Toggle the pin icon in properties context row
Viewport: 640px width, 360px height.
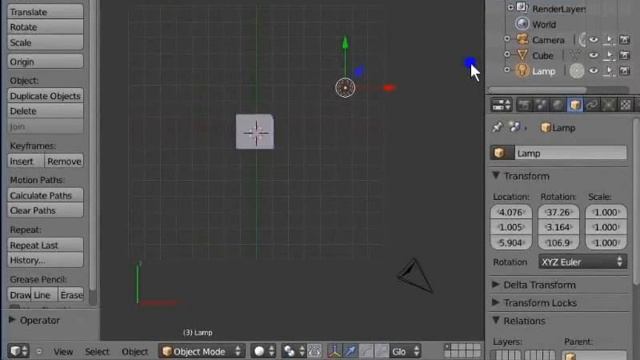(497, 127)
